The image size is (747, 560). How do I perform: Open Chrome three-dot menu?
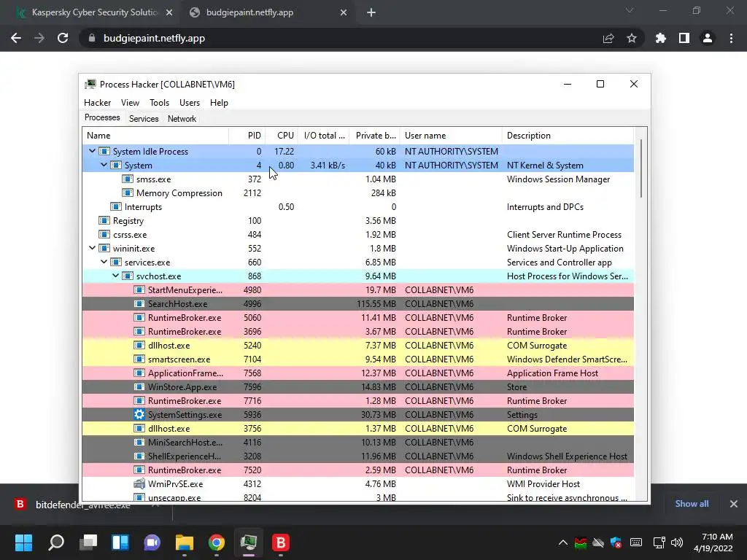coord(731,38)
